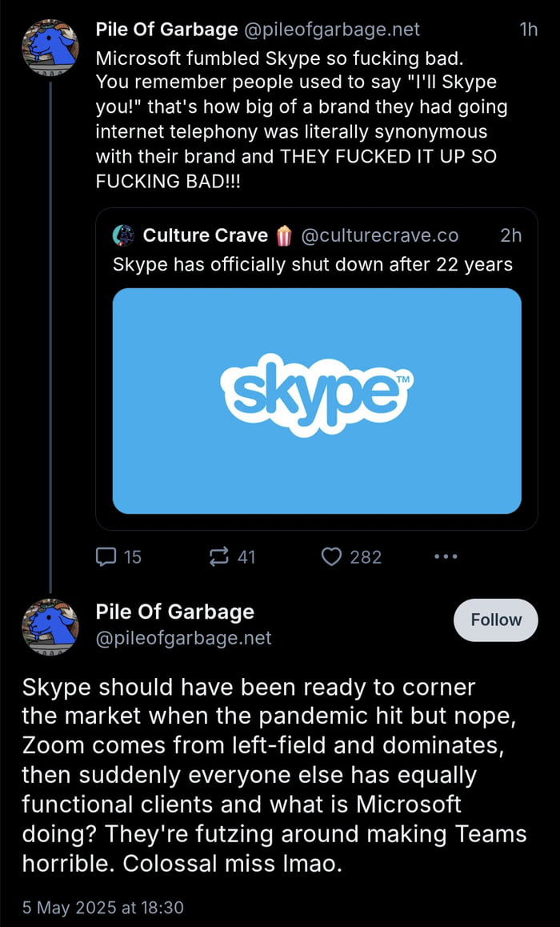Click the second Pile Of Garbage avatar below the thread

[50, 627]
